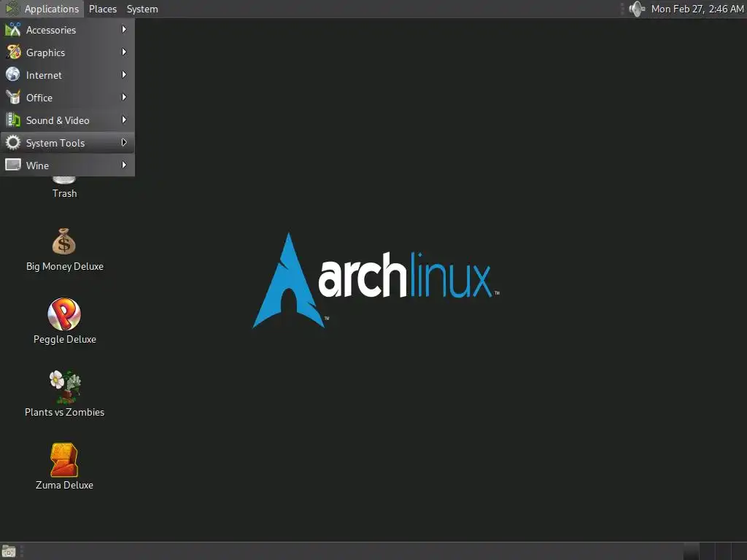Click the Wine monitor icon
This screenshot has height=560, width=747.
coord(13,165)
